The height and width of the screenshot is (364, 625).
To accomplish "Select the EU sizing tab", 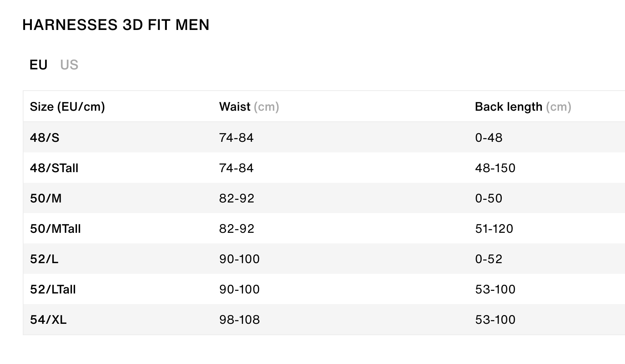I will point(38,65).
